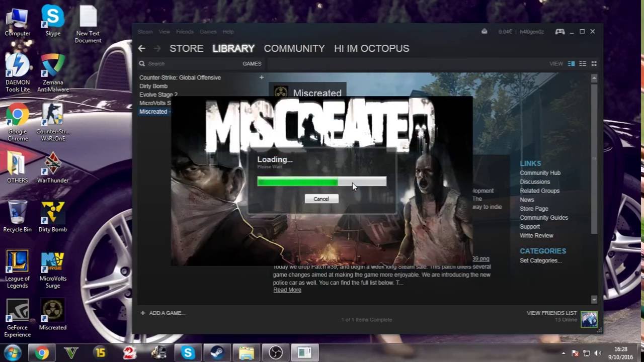
Task: Open the HI IM OCTOPUS profile tab
Action: pyautogui.click(x=372, y=48)
